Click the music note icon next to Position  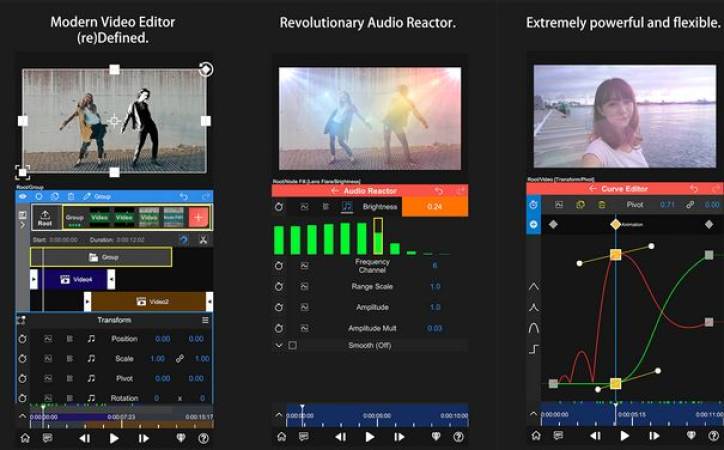coord(91,339)
